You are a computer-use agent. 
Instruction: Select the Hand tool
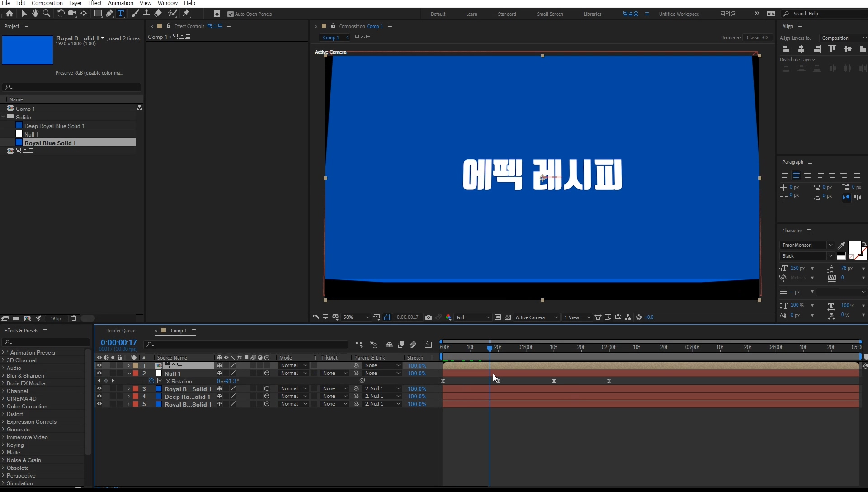35,14
